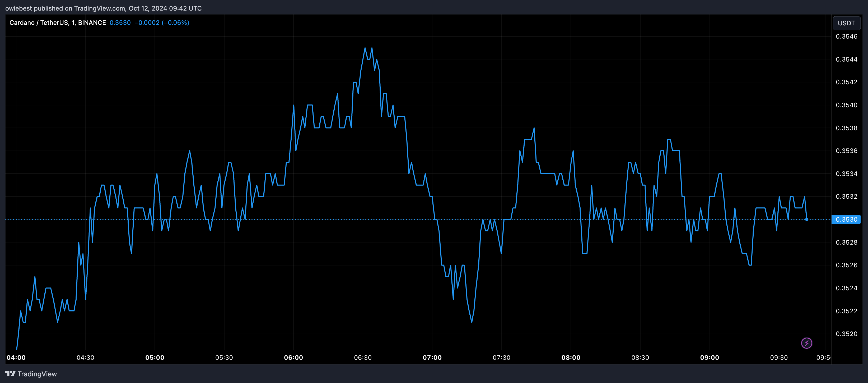Click the 0.3538 price axis label
Viewport: 868px width, 383px height.
click(x=846, y=128)
